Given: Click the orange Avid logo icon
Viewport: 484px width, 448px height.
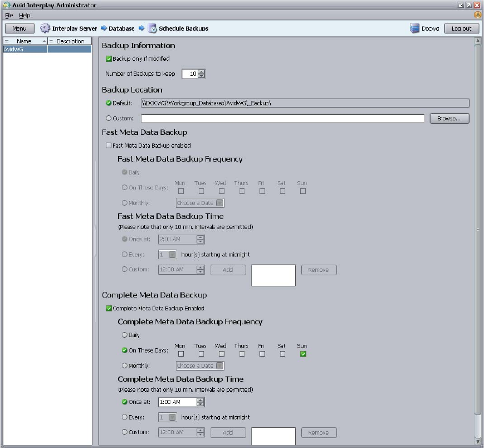Looking at the screenshot, I should 477,14.
